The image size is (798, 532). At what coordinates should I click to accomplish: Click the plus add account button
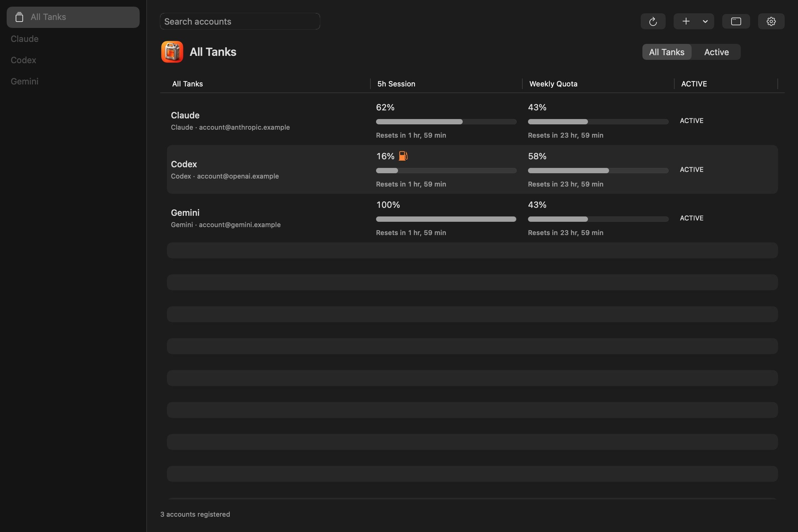click(x=686, y=21)
